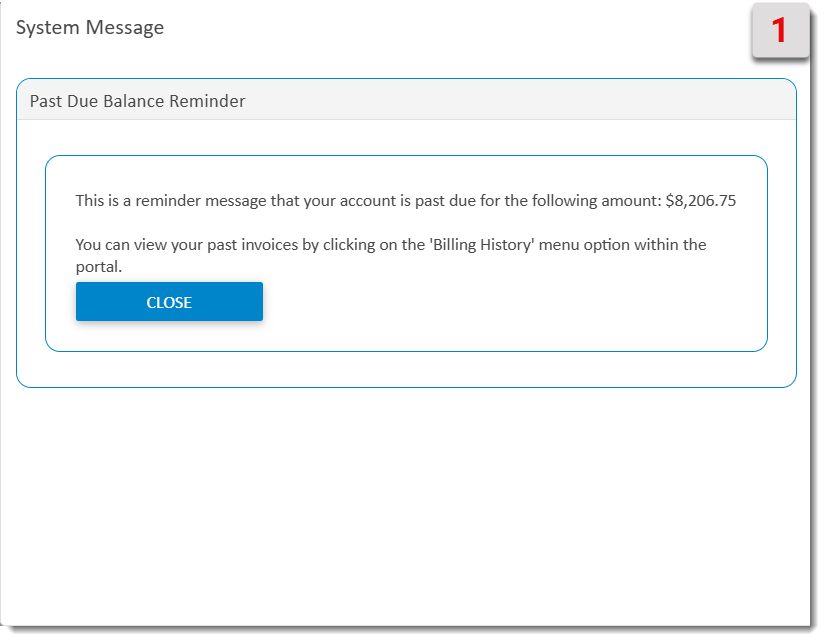Click the second paragraph about past invoices
The width and height of the screenshot is (827, 641).
click(390, 255)
